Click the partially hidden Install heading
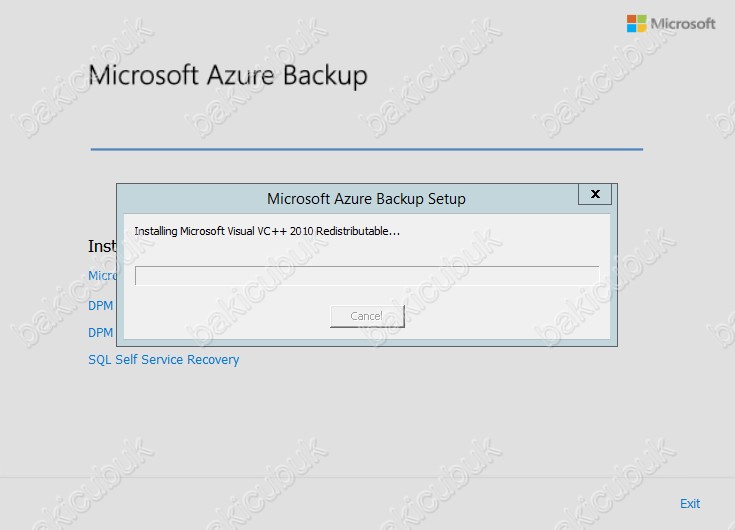The height and width of the screenshot is (530, 735). 102,246
